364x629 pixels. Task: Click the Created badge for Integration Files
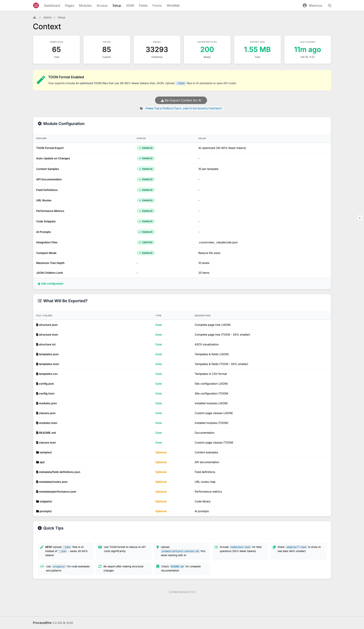click(146, 242)
